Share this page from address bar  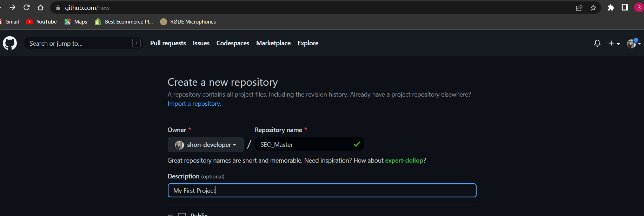(x=579, y=7)
